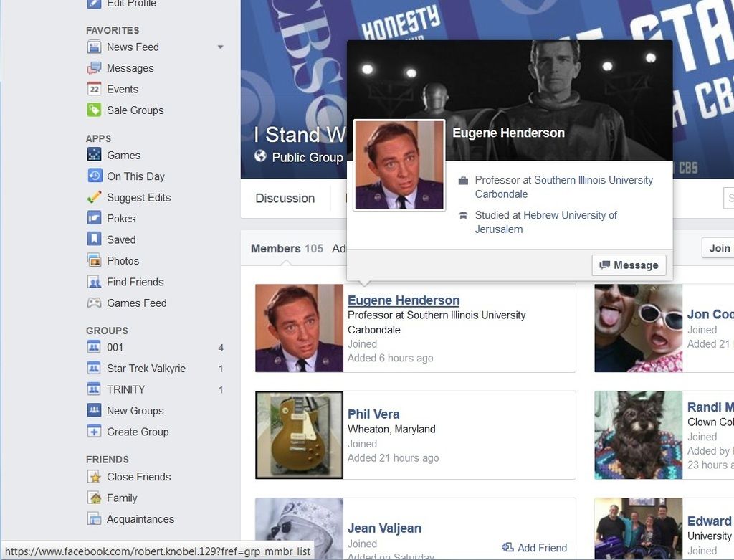Screen dimensions: 734x560
Task: Click Edward's group photo thumbnail
Action: point(639,528)
